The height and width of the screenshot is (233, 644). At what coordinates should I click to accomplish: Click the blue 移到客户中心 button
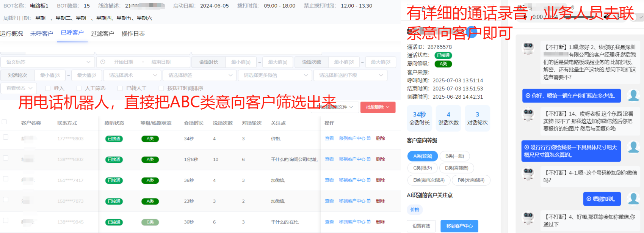(459, 226)
